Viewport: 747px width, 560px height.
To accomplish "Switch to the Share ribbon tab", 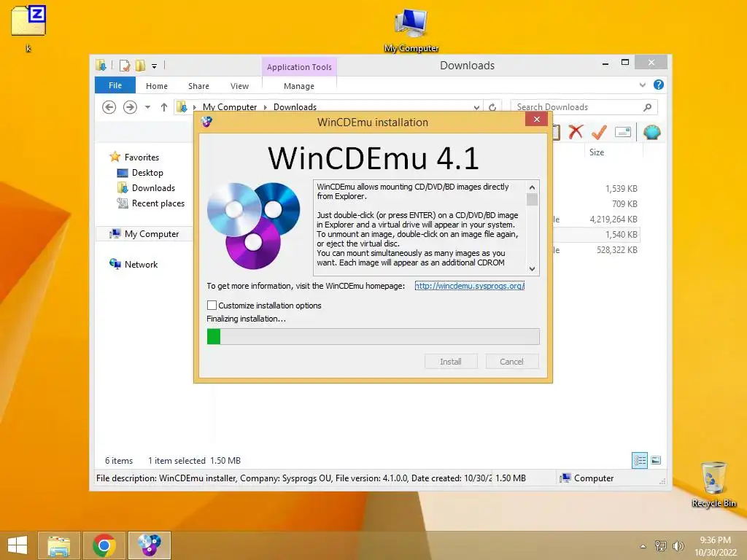I will (198, 86).
